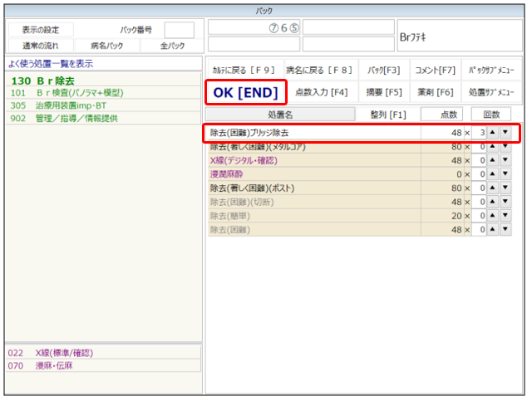Screen dimensions: 532x401
Task: Open パックサブメニュー menu
Action: click(x=491, y=71)
